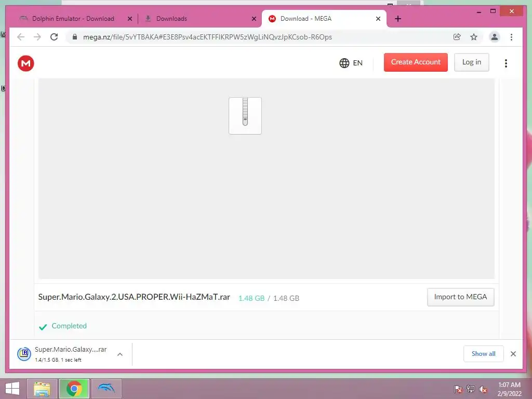This screenshot has width=532, height=399.
Task: Click the network tray icon
Action: click(x=471, y=389)
